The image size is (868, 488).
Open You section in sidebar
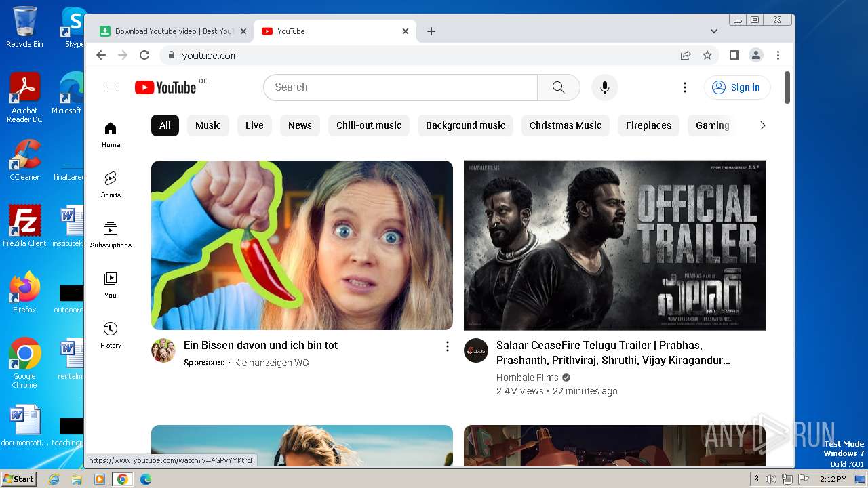111,285
